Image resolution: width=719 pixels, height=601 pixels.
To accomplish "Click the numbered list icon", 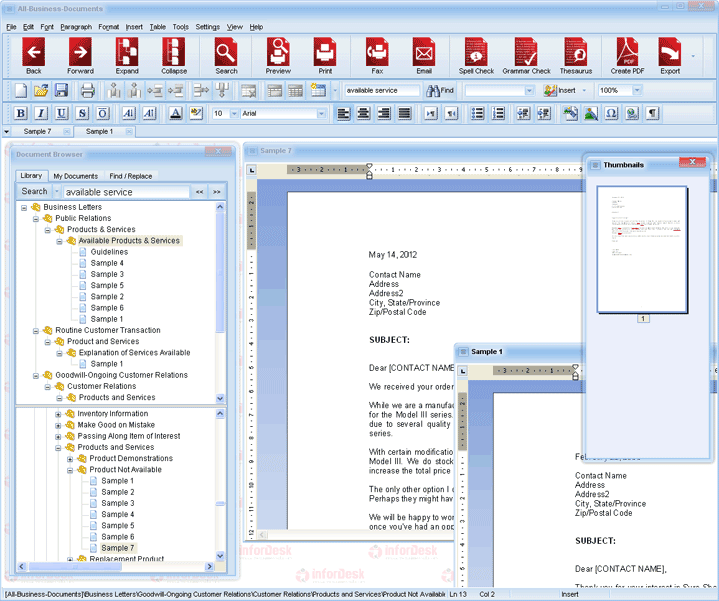I will (498, 113).
